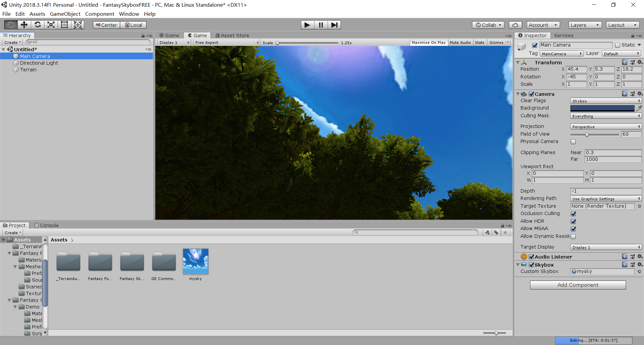Open the Clear Flags dropdown

605,100
